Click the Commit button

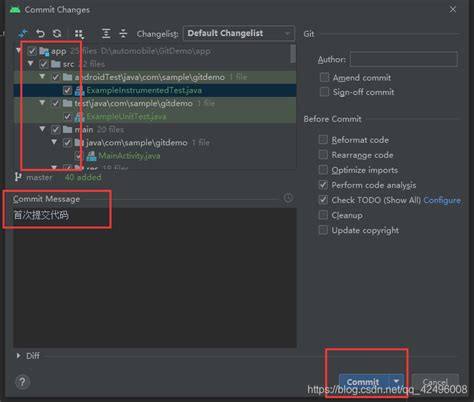(x=364, y=381)
